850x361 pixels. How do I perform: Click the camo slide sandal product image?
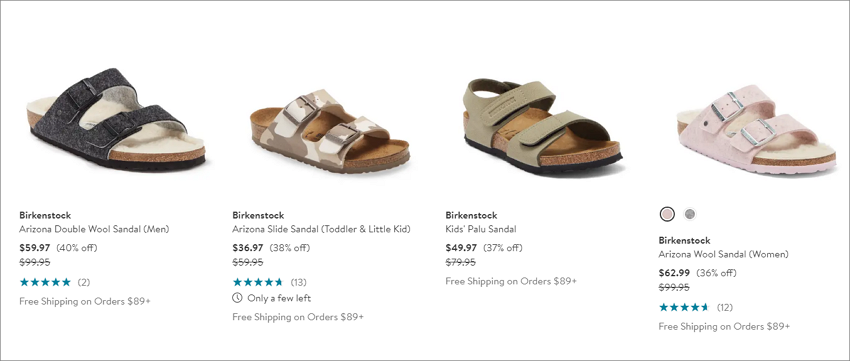330,131
